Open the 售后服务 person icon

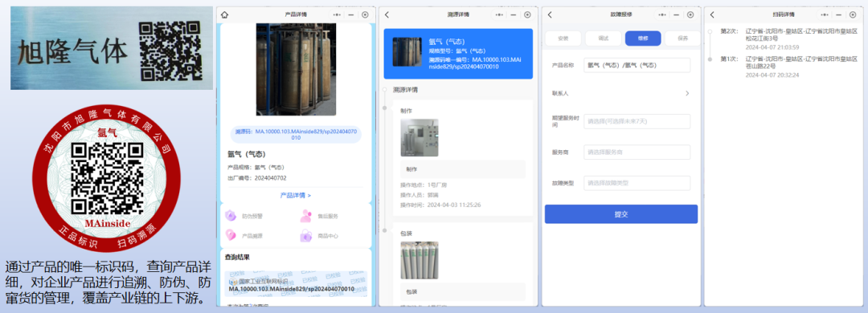point(306,216)
